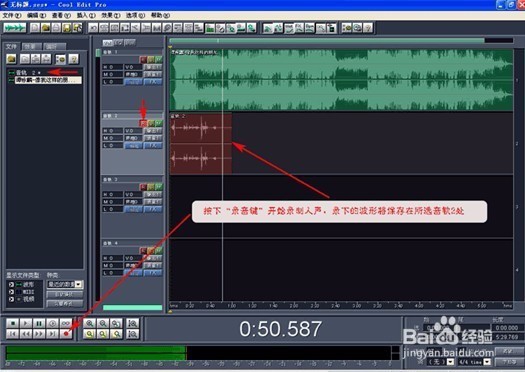Open the 编辑(E) menu

point(36,15)
